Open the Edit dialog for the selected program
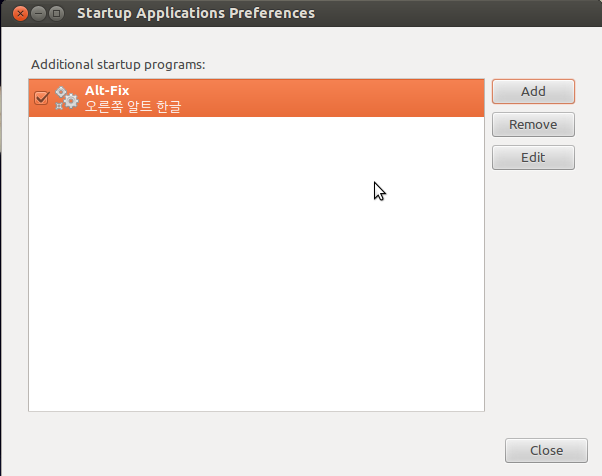Image resolution: width=602 pixels, height=476 pixels. (533, 157)
